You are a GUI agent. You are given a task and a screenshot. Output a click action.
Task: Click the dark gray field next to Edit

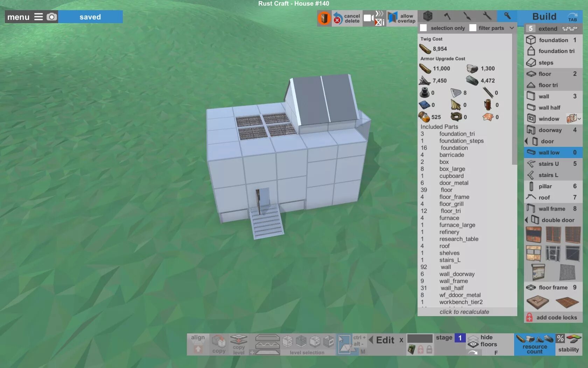coord(420,338)
